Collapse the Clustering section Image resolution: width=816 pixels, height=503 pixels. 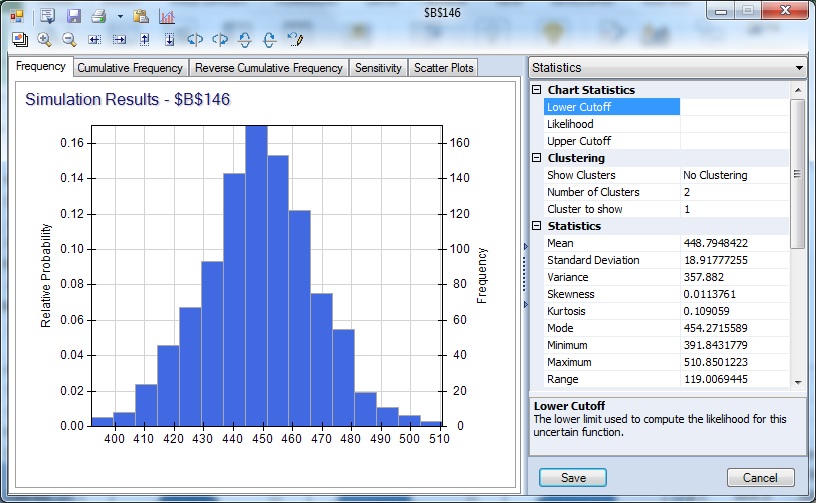click(x=536, y=158)
